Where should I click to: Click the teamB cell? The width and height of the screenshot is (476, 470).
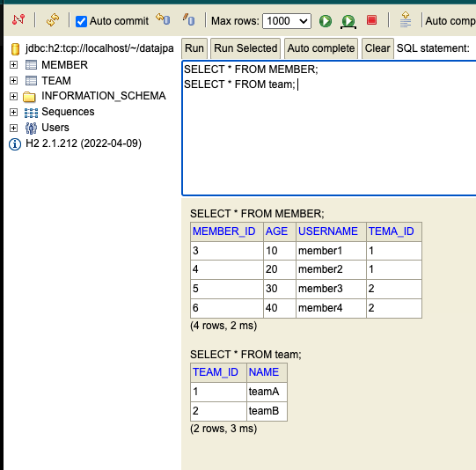click(x=267, y=411)
